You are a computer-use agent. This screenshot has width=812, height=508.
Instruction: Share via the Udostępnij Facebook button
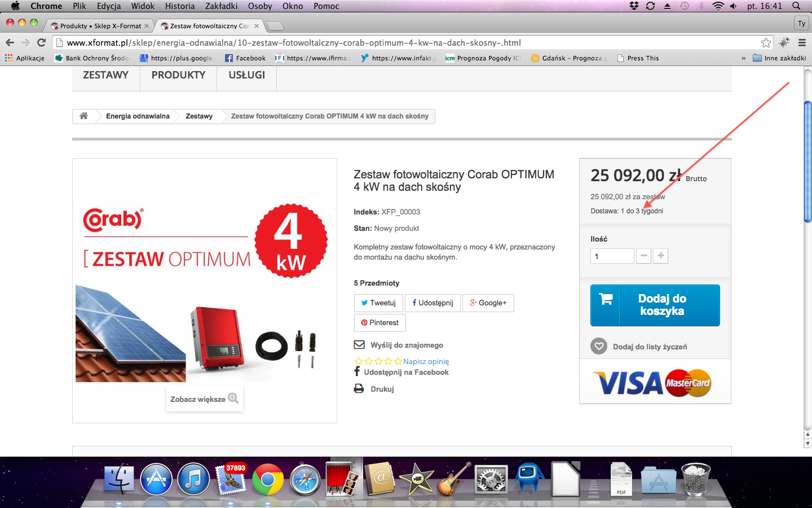point(433,303)
